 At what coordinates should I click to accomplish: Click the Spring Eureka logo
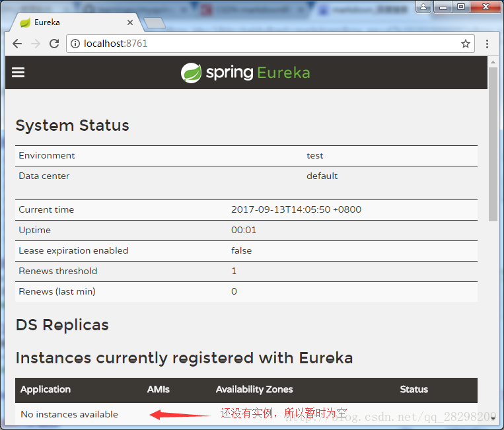(246, 73)
